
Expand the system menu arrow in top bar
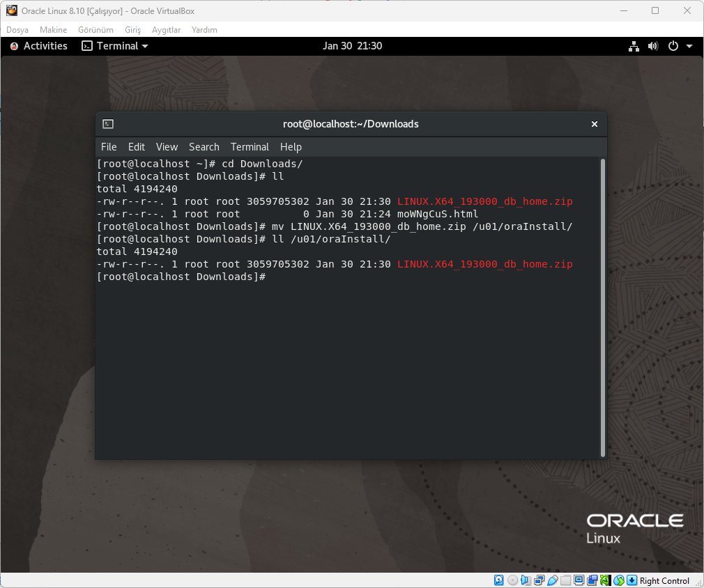click(x=689, y=46)
